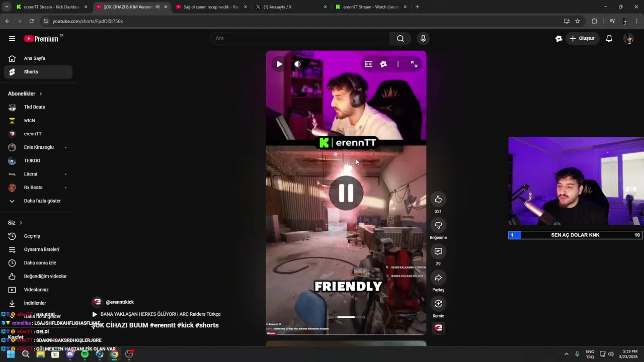This screenshot has height=362, width=644.
Task: Go to Ana Sayfa in the sidebar
Action: point(38,58)
